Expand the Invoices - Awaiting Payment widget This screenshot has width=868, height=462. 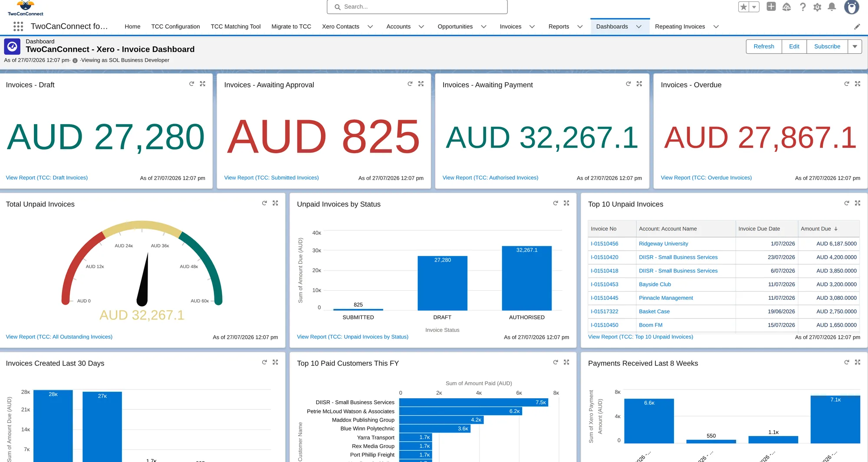pyautogui.click(x=639, y=84)
